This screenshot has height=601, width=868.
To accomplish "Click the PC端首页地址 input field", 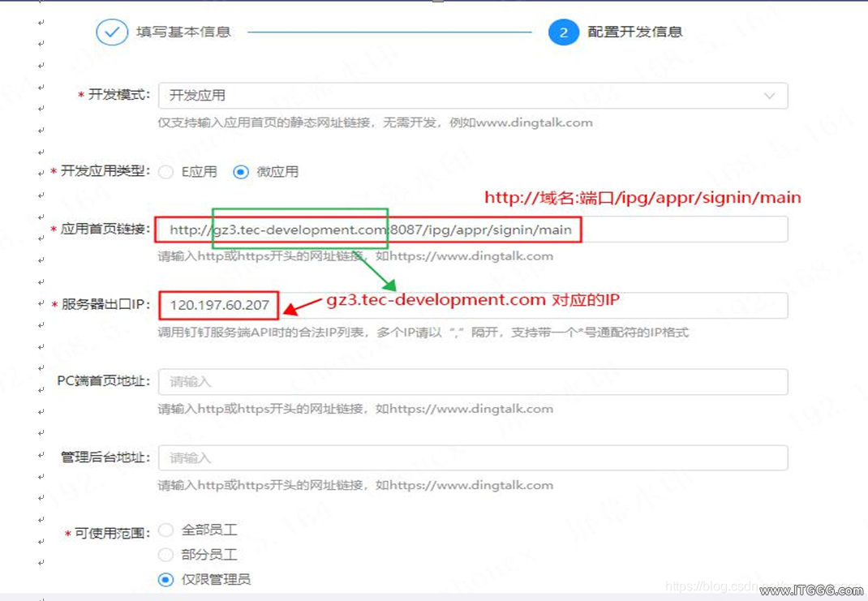I will click(x=473, y=382).
